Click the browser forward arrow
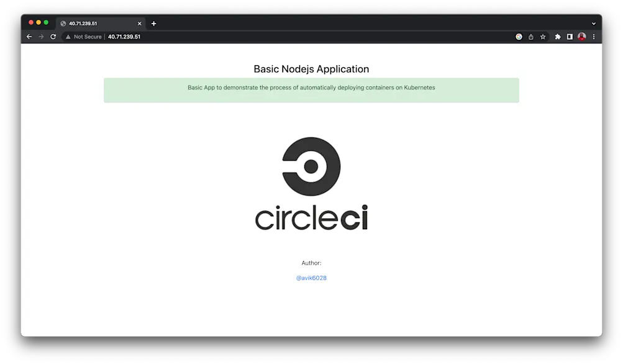Screen dimensions: 623x364 pyautogui.click(x=41, y=37)
